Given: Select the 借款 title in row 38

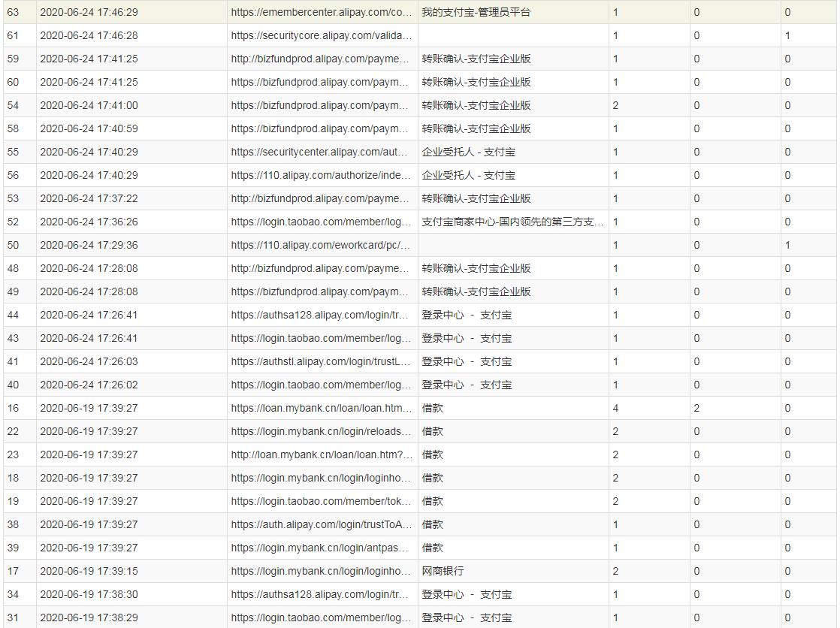Looking at the screenshot, I should coord(428,524).
